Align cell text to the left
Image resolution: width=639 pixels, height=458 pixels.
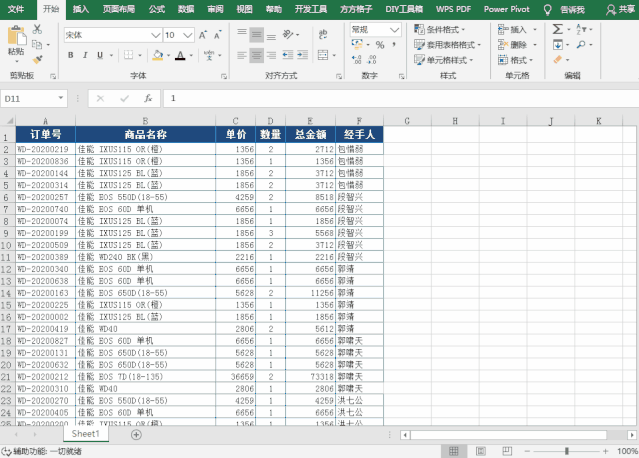[242, 55]
